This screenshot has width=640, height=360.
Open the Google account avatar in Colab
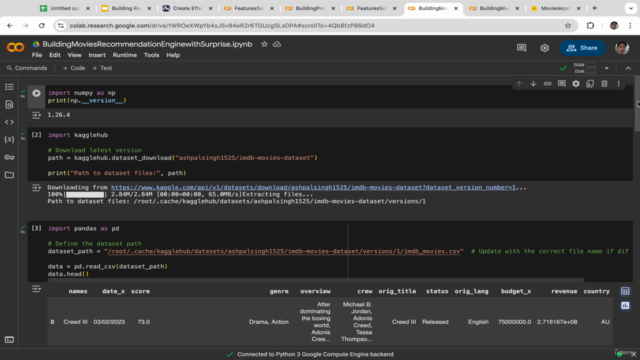click(622, 48)
